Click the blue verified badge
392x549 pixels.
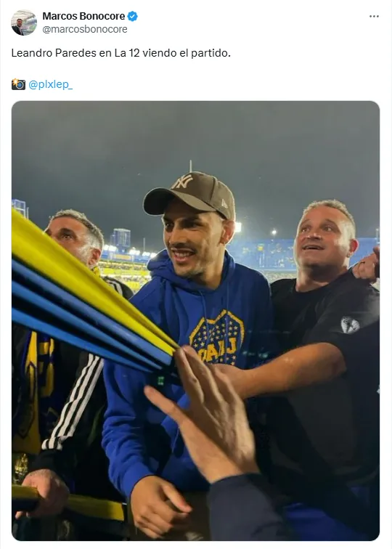[x=132, y=16]
